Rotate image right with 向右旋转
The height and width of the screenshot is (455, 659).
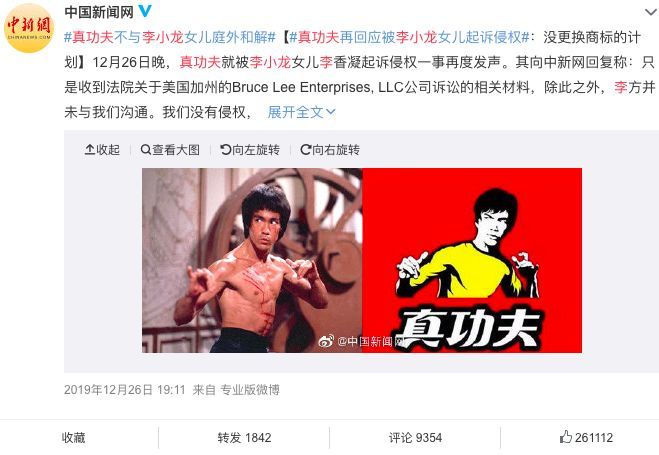[x=330, y=150]
